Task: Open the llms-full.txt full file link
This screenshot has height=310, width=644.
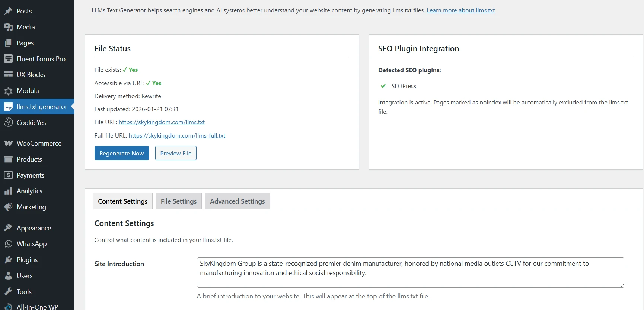Action: tap(177, 135)
